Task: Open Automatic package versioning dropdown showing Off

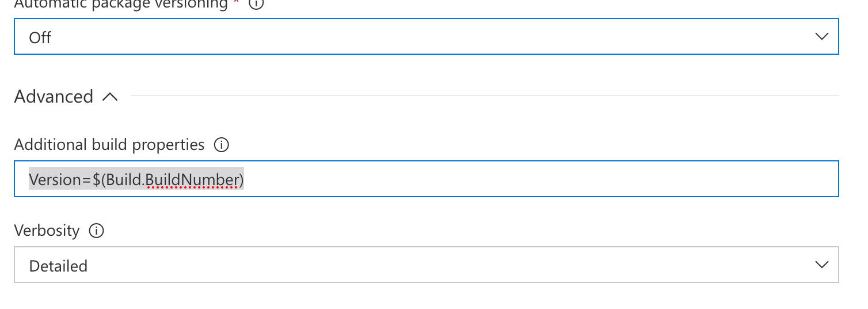Action: click(403, 37)
